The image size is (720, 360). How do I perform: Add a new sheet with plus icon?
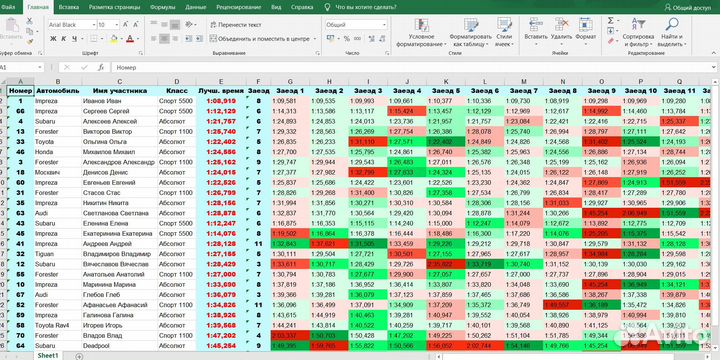pyautogui.click(x=79, y=356)
